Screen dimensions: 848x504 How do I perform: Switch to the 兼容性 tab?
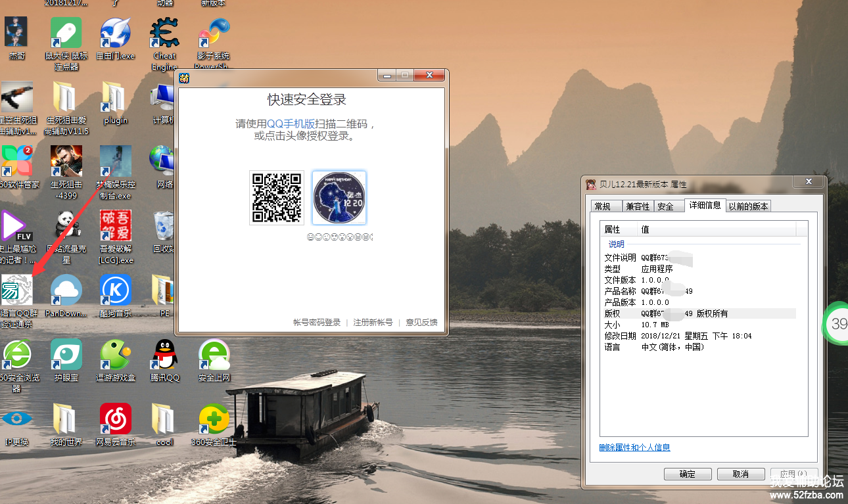click(x=638, y=206)
